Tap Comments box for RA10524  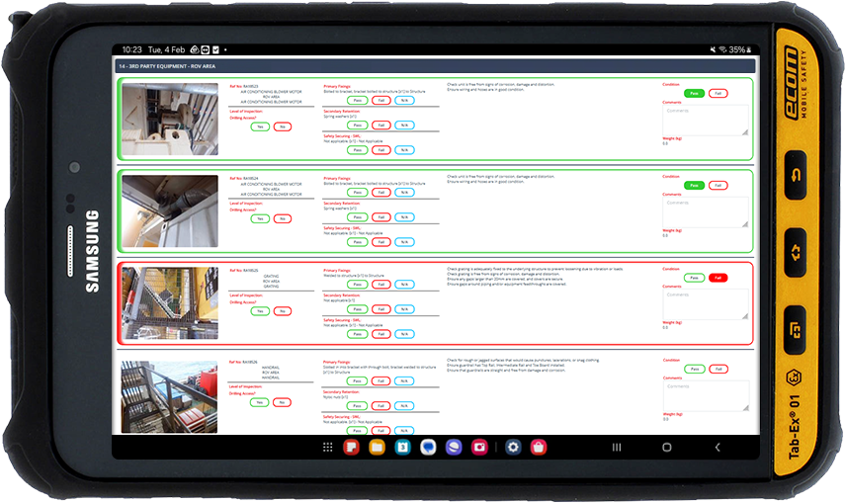[706, 212]
